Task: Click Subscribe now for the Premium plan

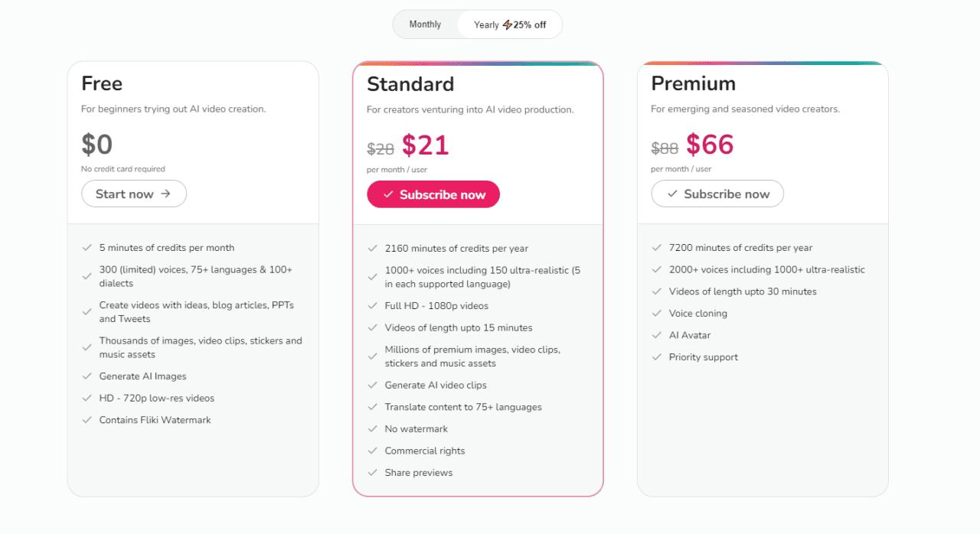Action: point(717,194)
